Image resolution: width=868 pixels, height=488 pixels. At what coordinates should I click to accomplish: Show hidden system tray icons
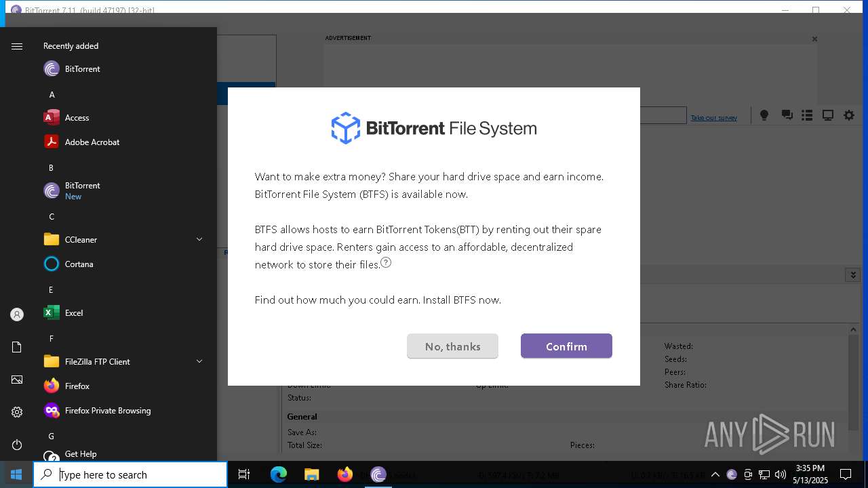(x=715, y=474)
